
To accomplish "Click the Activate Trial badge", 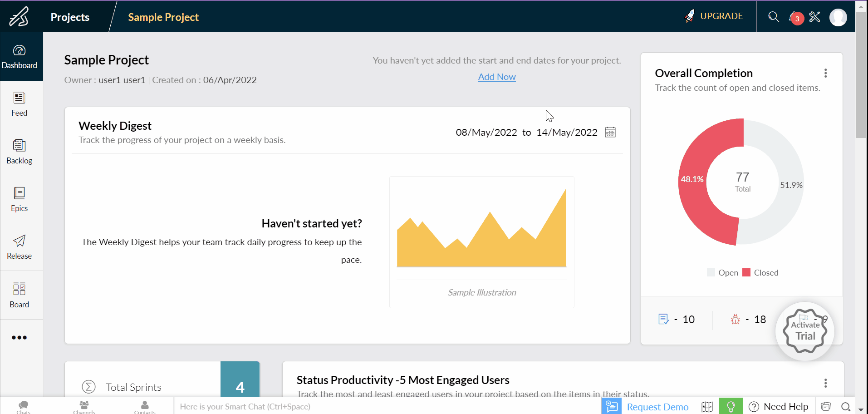I will (x=805, y=331).
